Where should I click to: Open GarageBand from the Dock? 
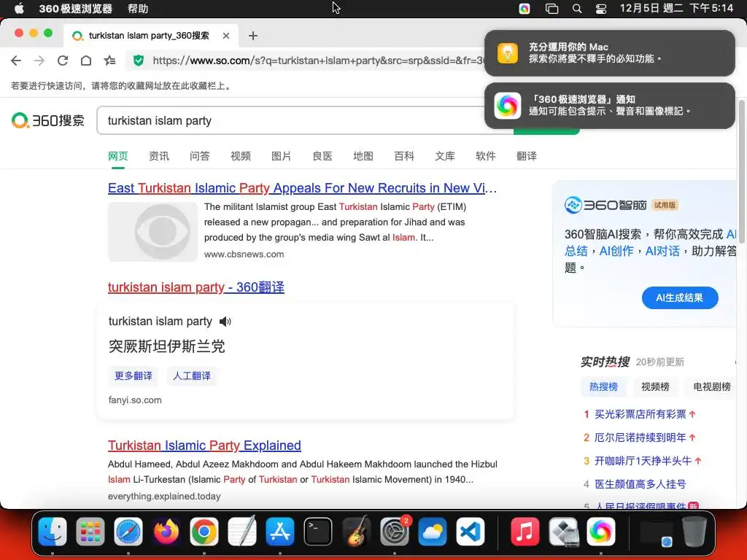[x=356, y=532]
